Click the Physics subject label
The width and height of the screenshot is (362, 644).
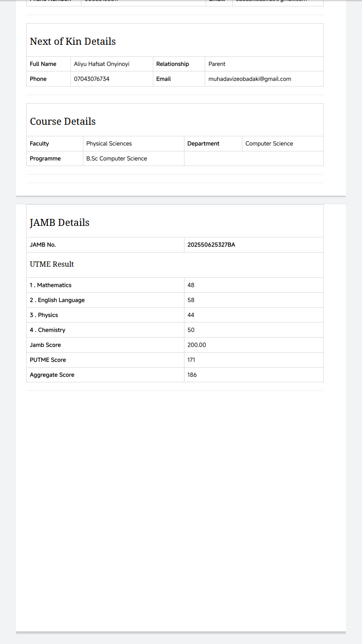44,315
